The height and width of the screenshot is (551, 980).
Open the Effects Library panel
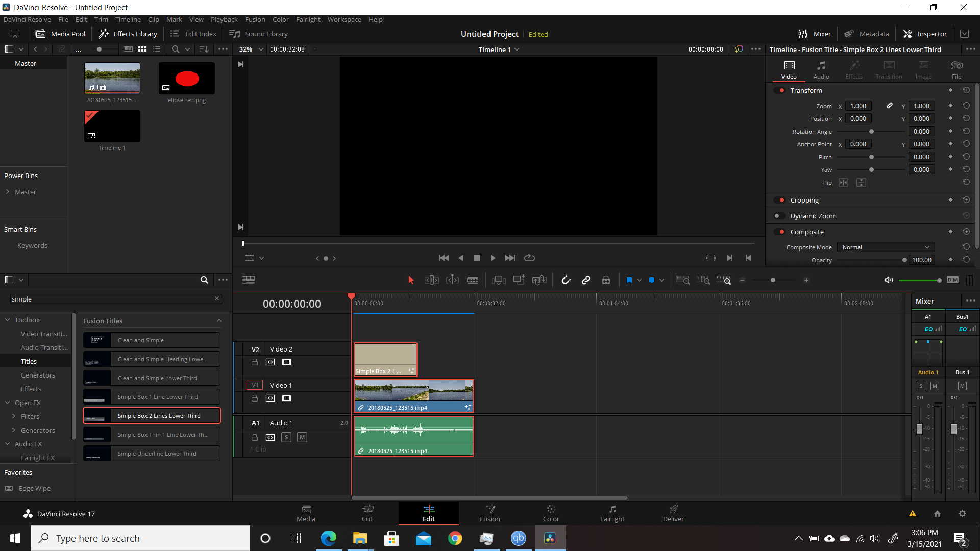128,34
